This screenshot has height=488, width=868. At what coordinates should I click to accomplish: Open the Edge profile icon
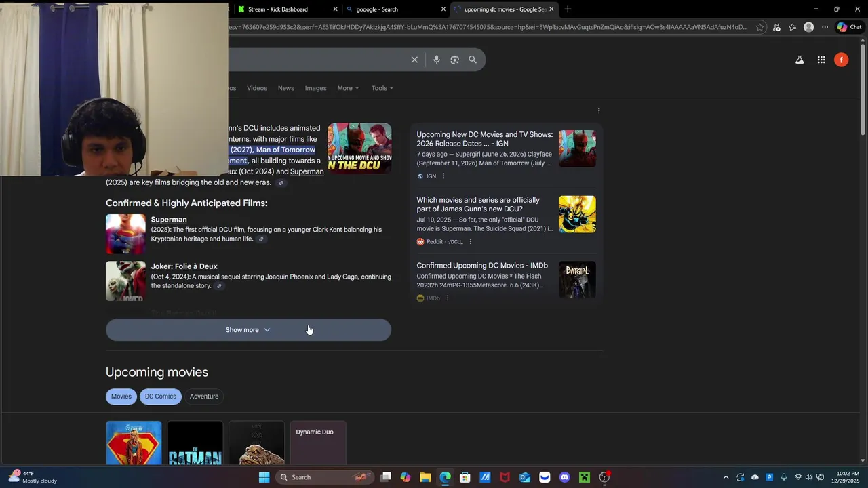point(808,27)
